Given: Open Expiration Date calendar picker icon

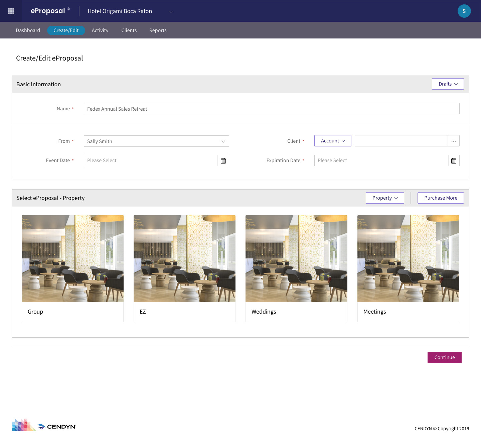Looking at the screenshot, I should pos(454,161).
